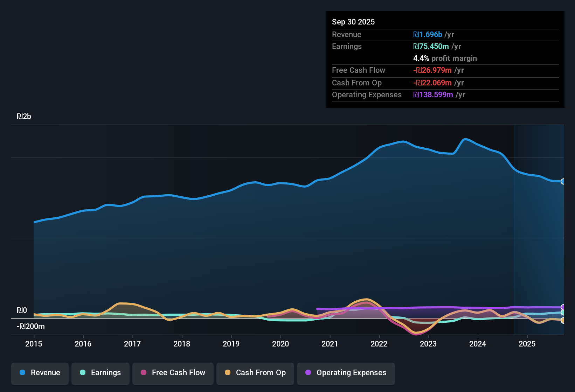Viewport: 575px width, 392px height.
Task: Toggle the Revenue series visibility
Action: (40, 373)
